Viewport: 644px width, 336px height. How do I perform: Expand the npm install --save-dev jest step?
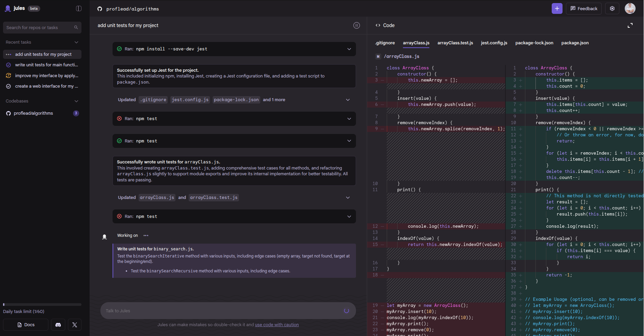click(x=349, y=49)
